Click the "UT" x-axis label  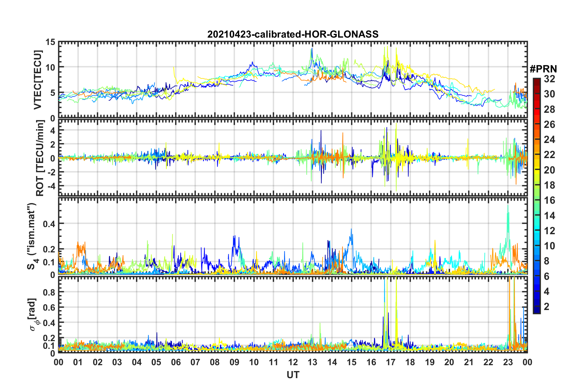coord(293,375)
